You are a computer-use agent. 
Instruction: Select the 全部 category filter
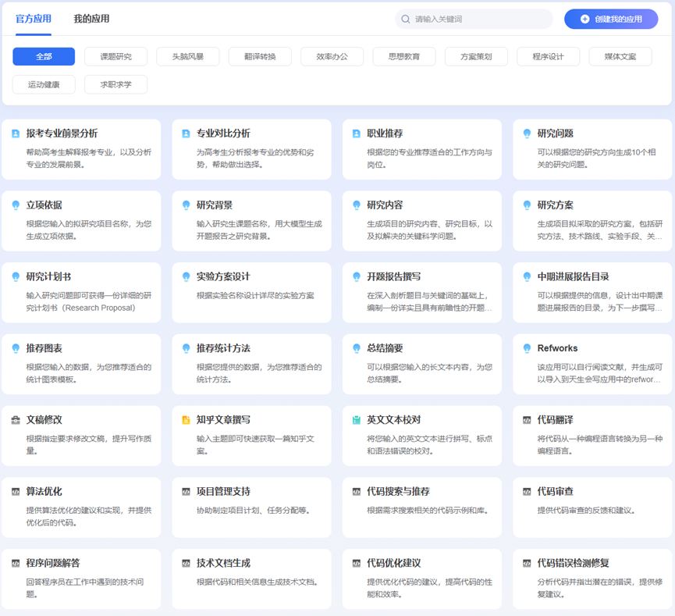[44, 56]
